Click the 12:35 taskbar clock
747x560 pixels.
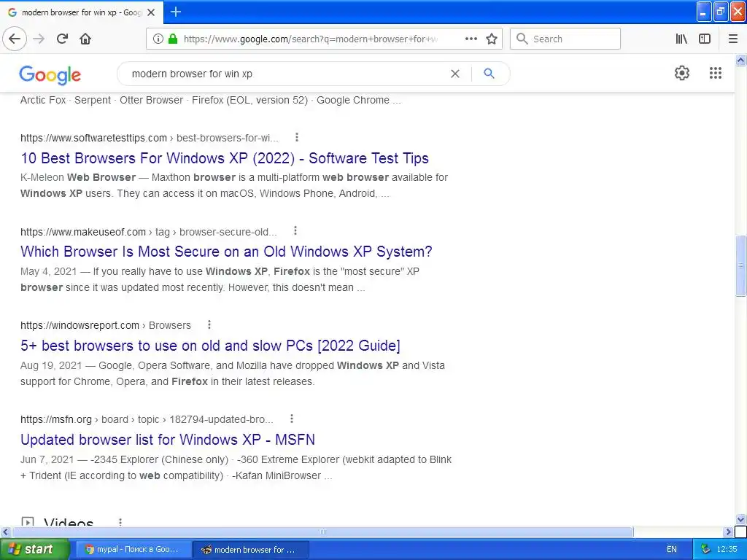pyautogui.click(x=727, y=550)
